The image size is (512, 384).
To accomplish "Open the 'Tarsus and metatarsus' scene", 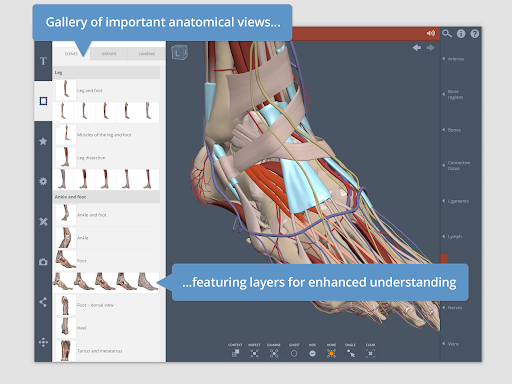I will [107, 351].
